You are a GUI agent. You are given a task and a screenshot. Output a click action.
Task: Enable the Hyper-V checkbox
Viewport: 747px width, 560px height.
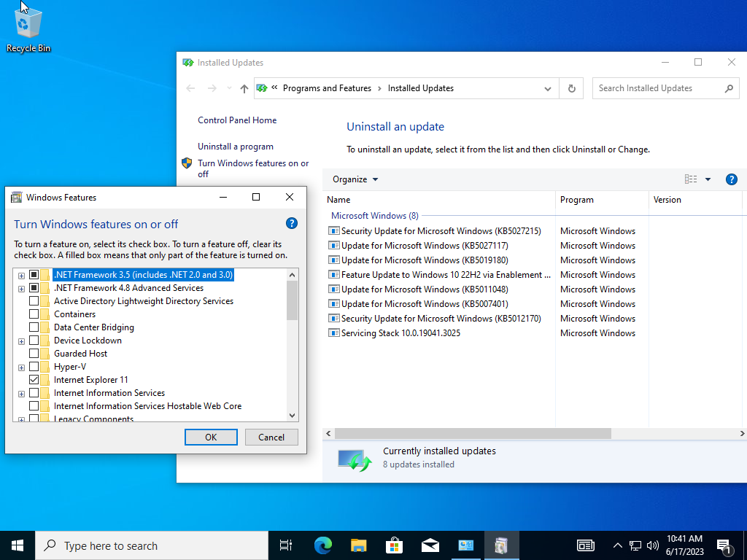pos(34,367)
